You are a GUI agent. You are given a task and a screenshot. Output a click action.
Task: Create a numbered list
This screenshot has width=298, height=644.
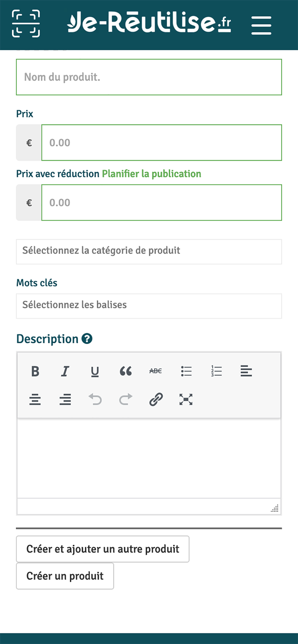click(x=216, y=371)
